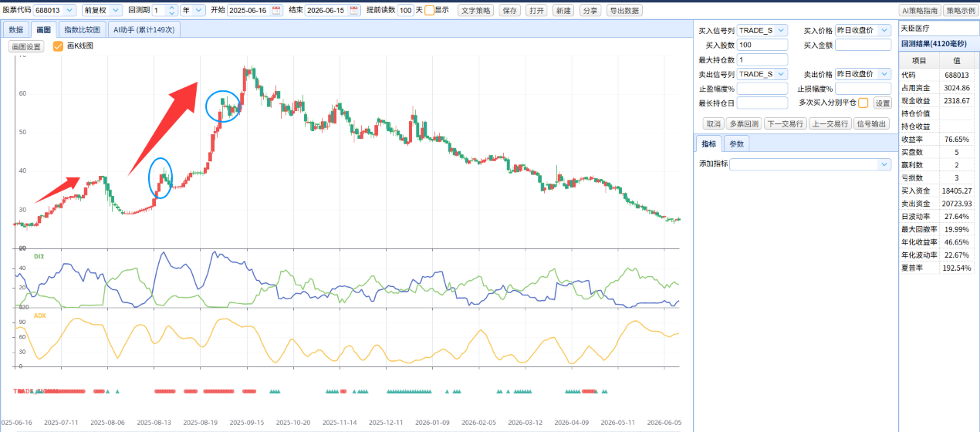Open the AI助手 tab

click(144, 30)
